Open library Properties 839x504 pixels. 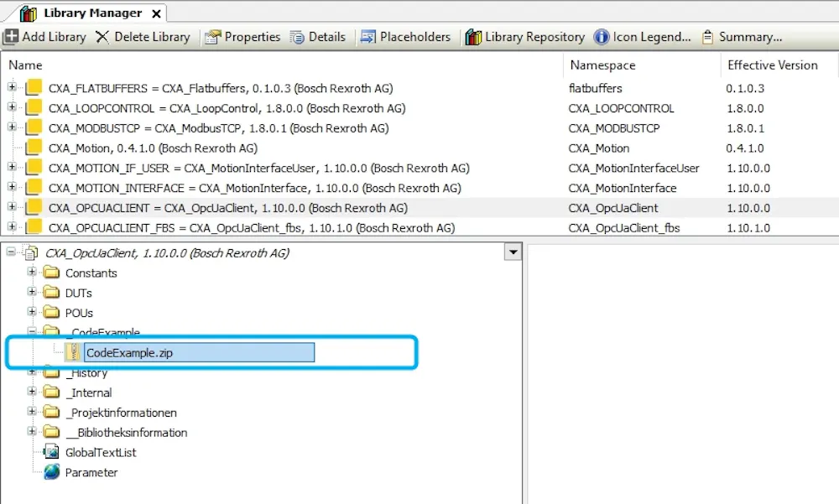tap(243, 37)
